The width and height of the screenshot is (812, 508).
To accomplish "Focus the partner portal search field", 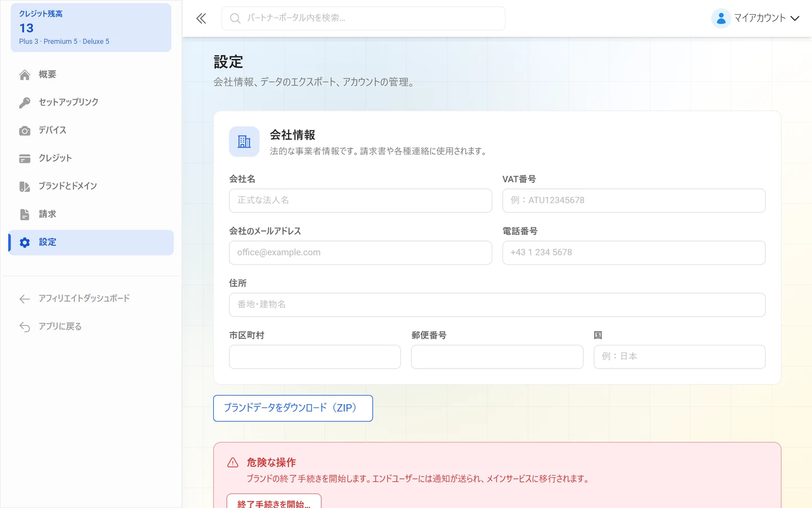I will 363,19.
